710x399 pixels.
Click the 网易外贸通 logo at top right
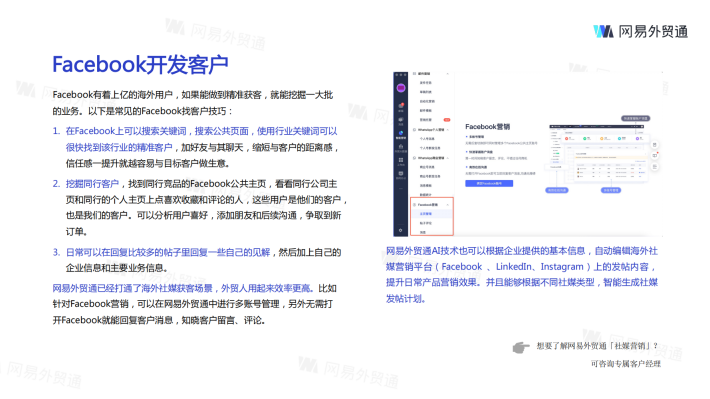coord(640,31)
